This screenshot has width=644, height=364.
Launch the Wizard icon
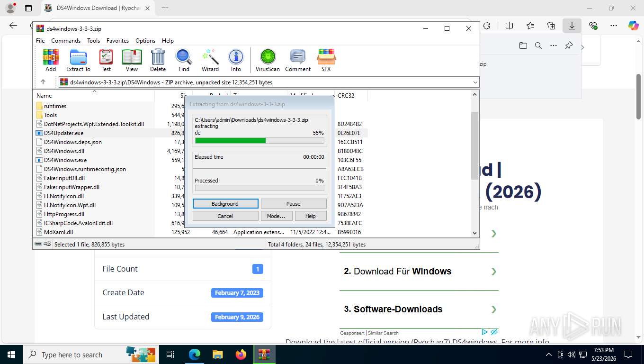point(210,60)
